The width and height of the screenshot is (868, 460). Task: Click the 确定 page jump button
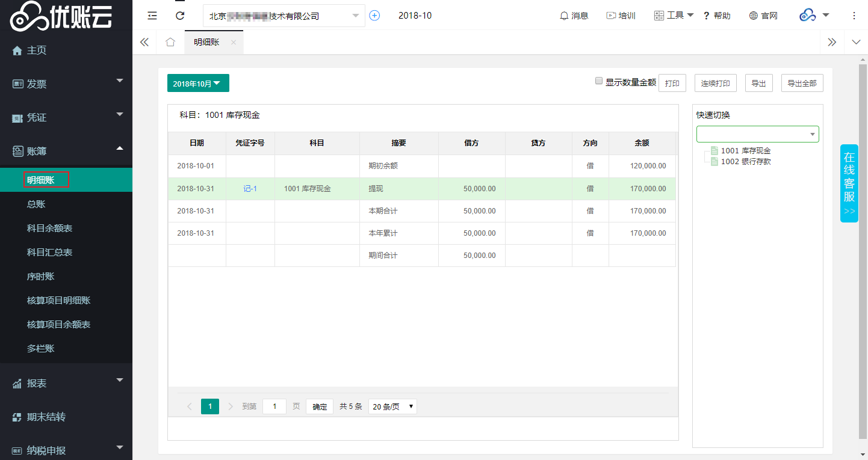320,406
